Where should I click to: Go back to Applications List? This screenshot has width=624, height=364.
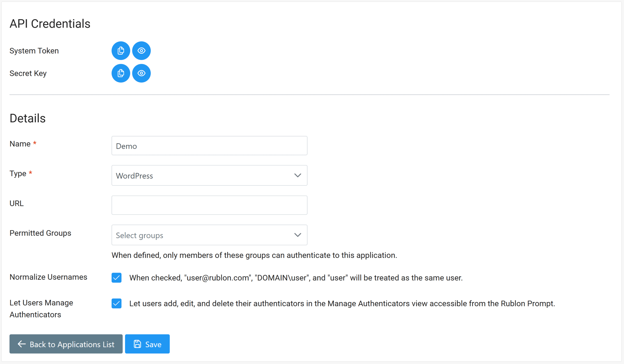pyautogui.click(x=66, y=344)
